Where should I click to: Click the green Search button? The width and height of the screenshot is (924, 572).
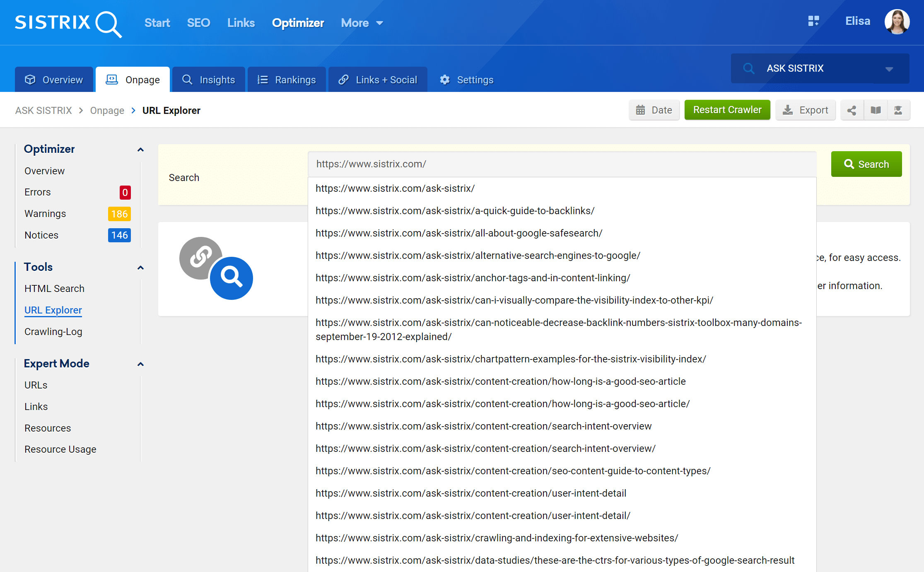tap(866, 164)
